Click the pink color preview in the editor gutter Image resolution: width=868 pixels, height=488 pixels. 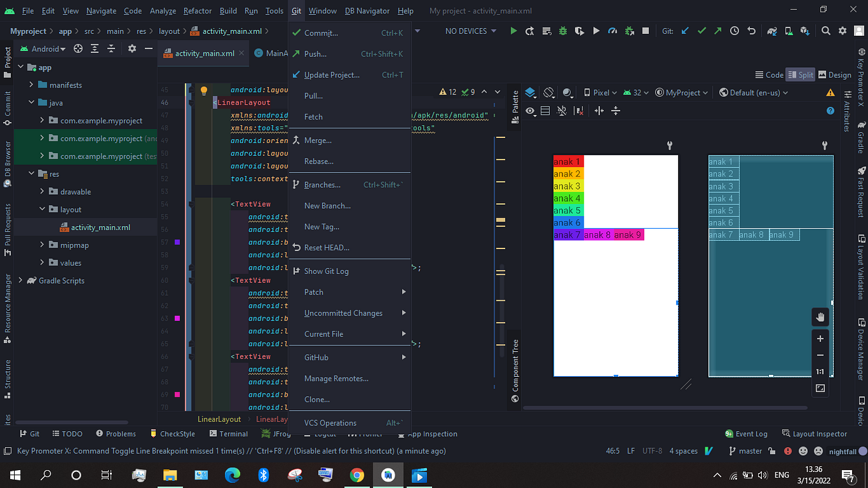click(x=177, y=318)
